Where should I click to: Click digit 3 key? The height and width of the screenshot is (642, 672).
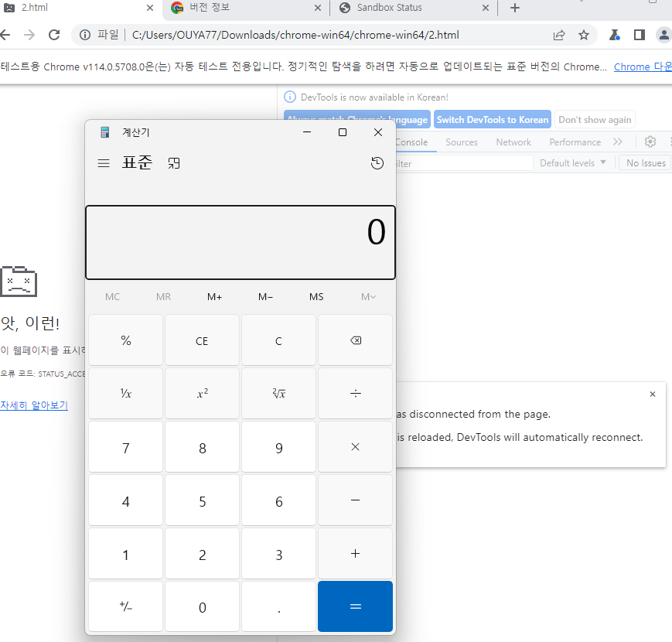(278, 554)
